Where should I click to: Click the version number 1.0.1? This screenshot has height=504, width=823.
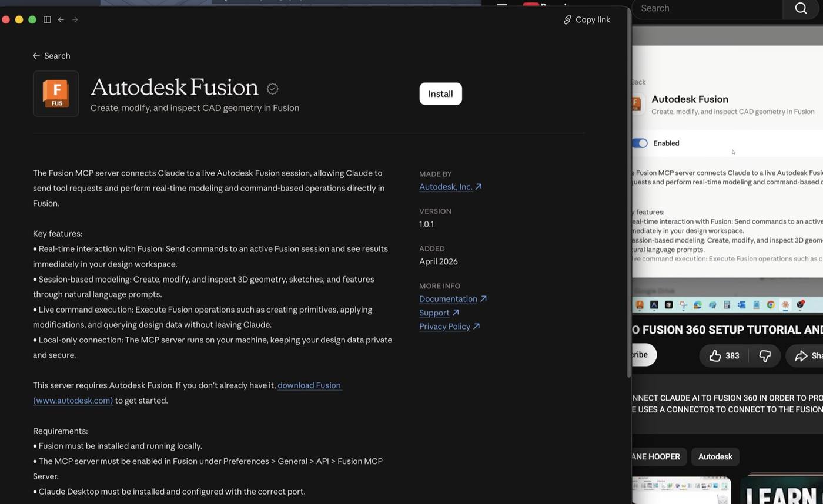(x=426, y=224)
